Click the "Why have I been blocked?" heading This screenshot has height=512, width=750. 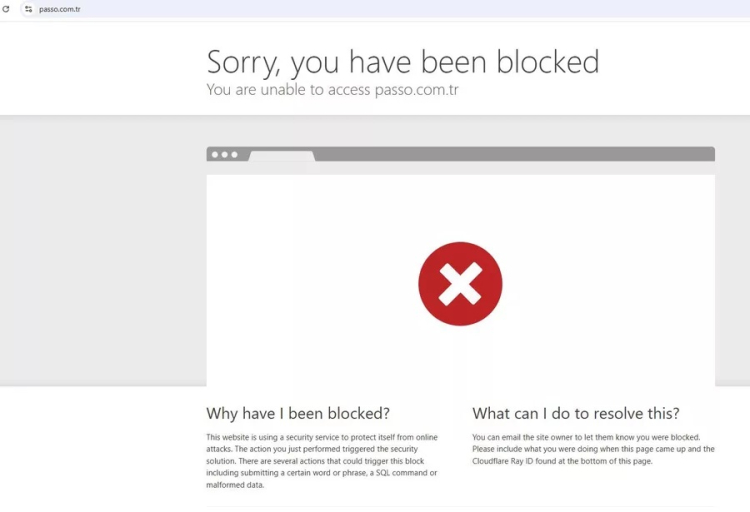point(298,413)
